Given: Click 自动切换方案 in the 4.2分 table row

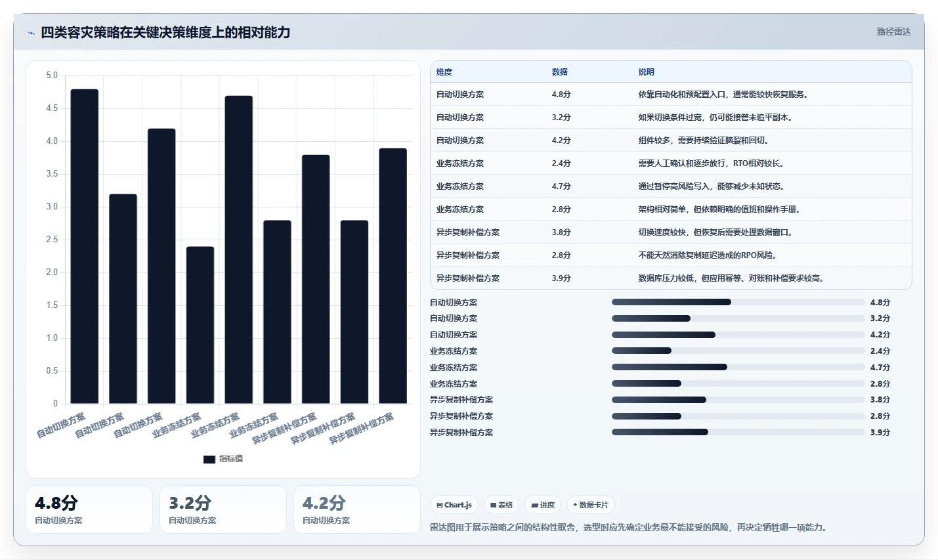Looking at the screenshot, I should pyautogui.click(x=460, y=140).
